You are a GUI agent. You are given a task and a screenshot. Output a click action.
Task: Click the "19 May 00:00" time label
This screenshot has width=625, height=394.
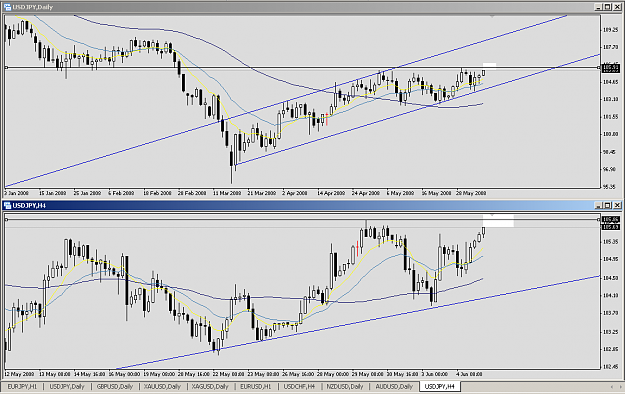pos(160,374)
